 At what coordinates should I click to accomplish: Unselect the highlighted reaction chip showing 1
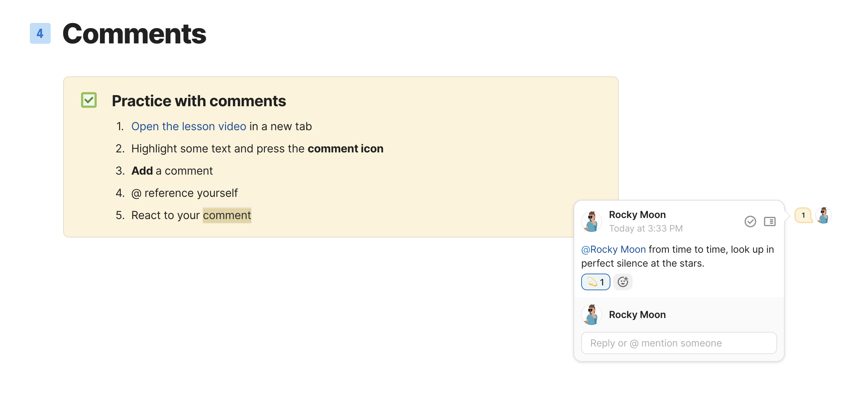(x=595, y=282)
